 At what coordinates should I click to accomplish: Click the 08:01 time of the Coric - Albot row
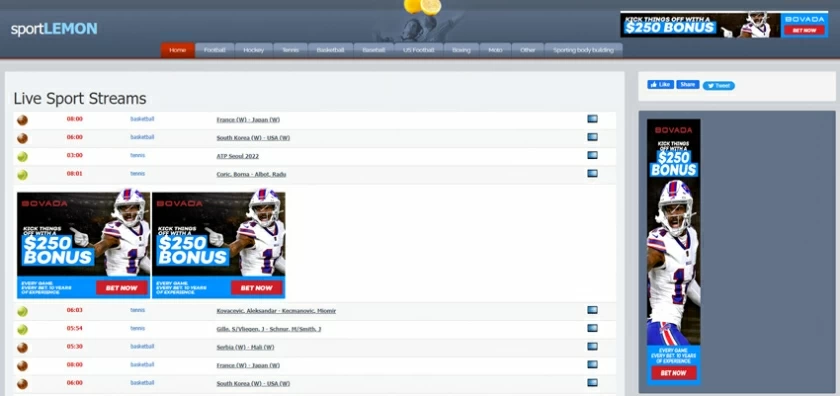pyautogui.click(x=74, y=174)
